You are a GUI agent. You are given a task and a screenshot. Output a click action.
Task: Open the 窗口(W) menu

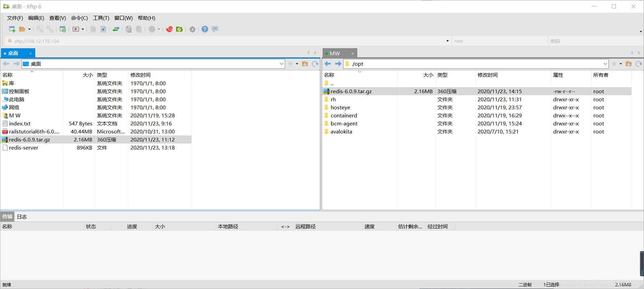[x=123, y=18]
